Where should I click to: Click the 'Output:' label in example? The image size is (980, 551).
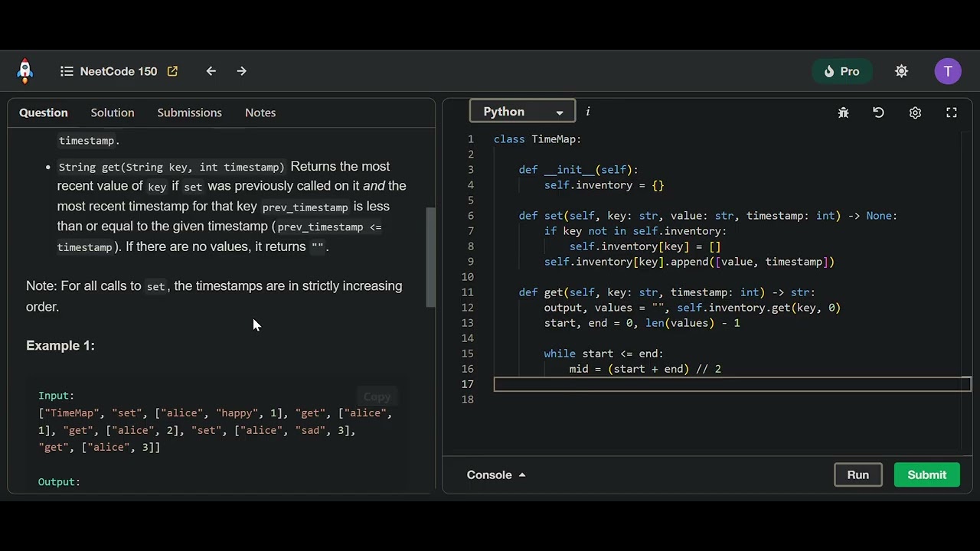59,481
